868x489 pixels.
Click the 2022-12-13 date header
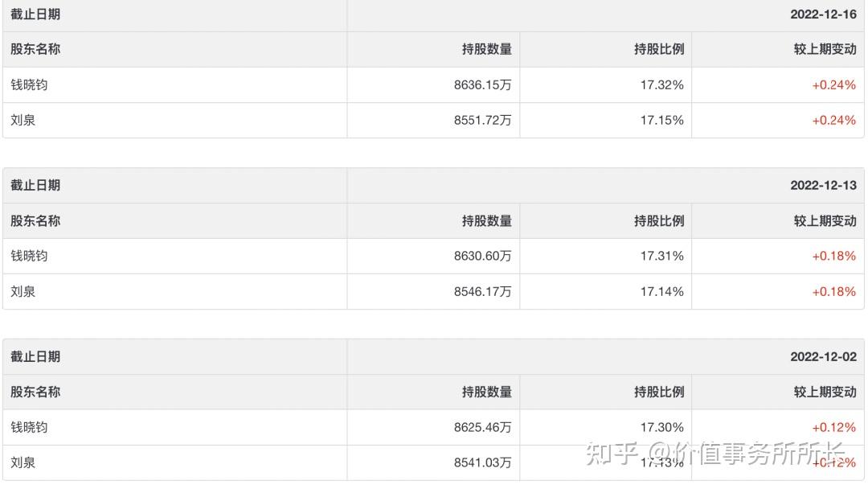point(823,185)
